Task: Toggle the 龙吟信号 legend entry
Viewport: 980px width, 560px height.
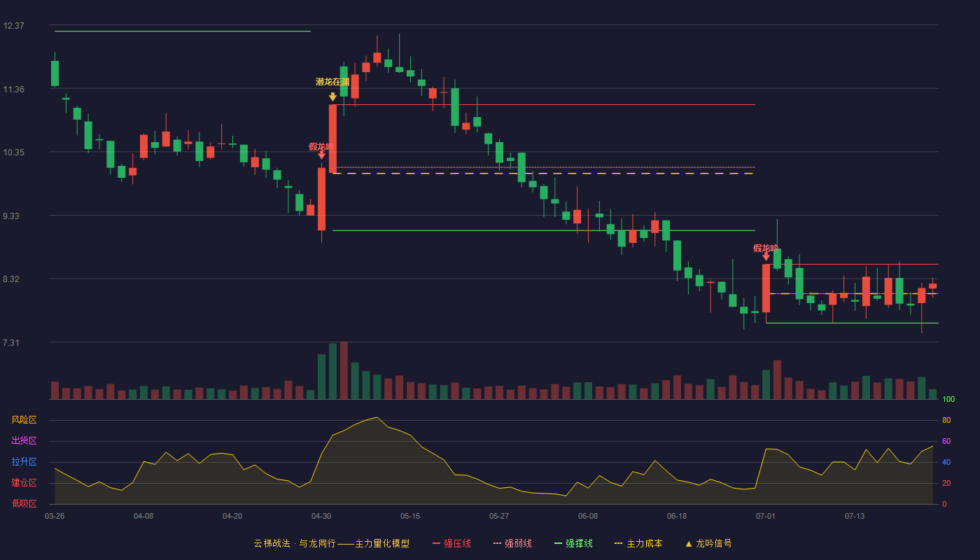Action: tap(708, 543)
